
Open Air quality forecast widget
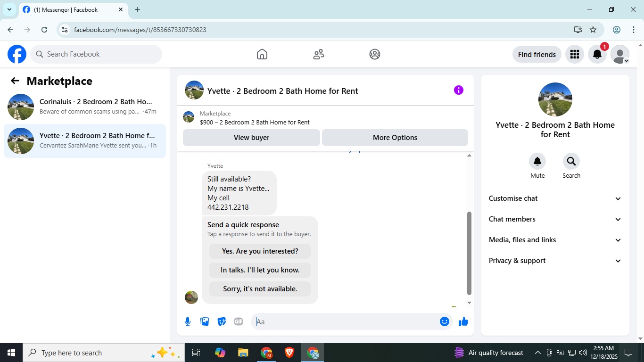pyautogui.click(x=489, y=353)
